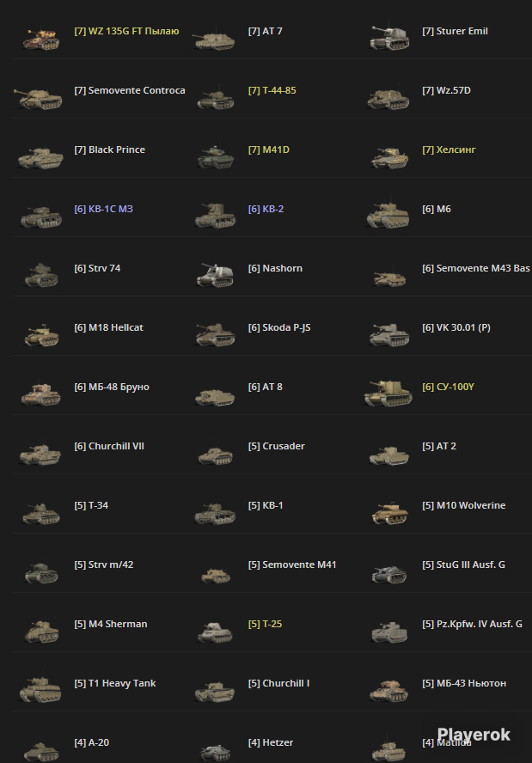Click the Semovente M43 Bas tank icon

(389, 279)
